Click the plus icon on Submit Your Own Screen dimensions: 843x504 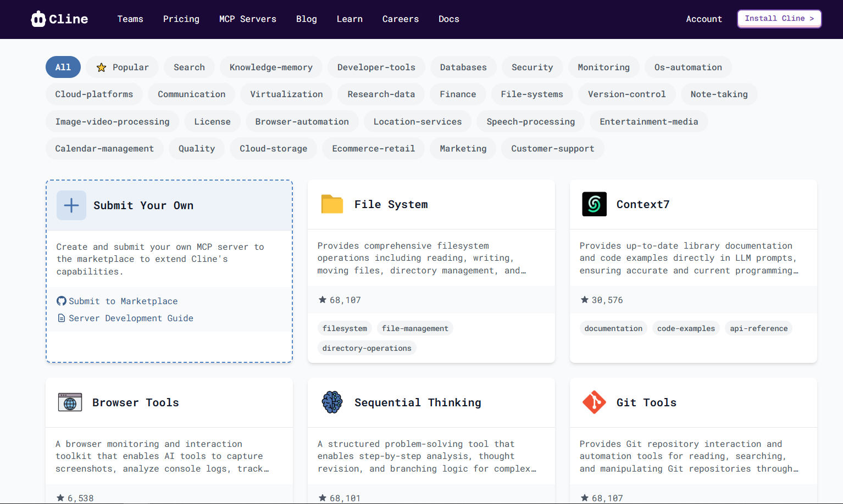pos(71,205)
